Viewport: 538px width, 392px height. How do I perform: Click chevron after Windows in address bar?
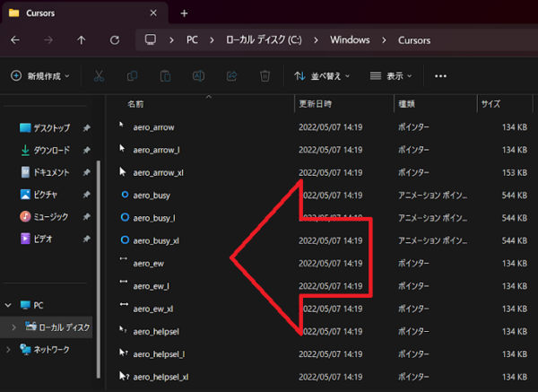pyautogui.click(x=384, y=40)
